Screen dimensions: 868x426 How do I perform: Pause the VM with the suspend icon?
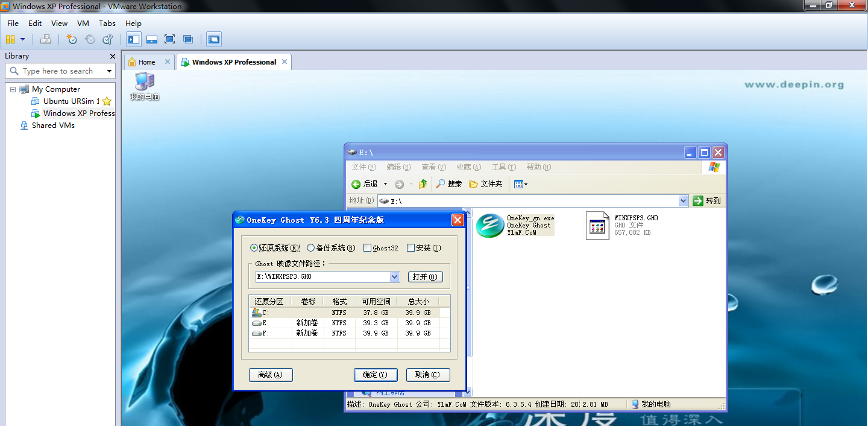click(10, 39)
